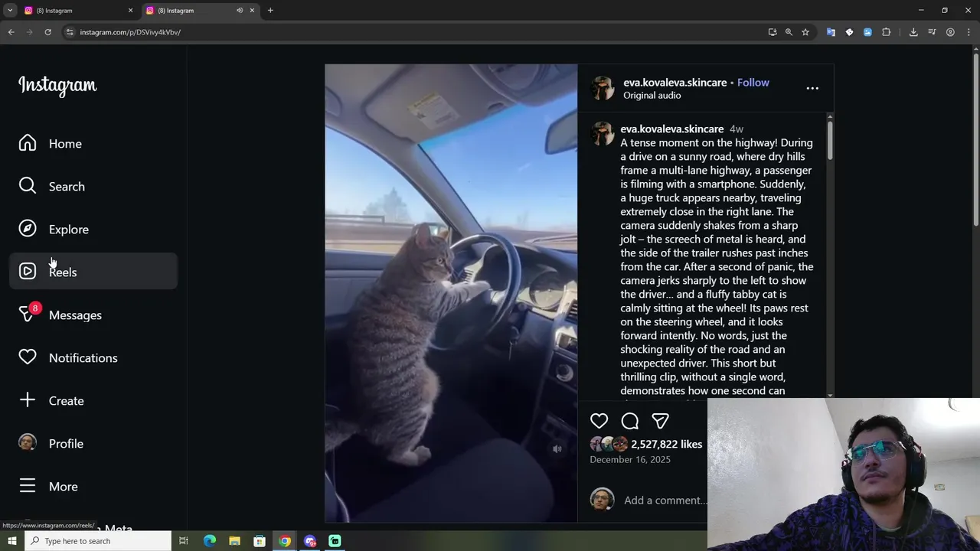Share the post with the paper plane icon
Image resolution: width=980 pixels, height=551 pixels.
[660, 421]
